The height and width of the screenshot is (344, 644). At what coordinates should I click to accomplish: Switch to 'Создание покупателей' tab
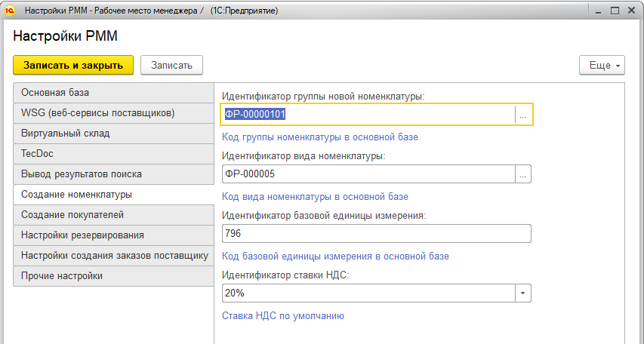click(x=113, y=215)
